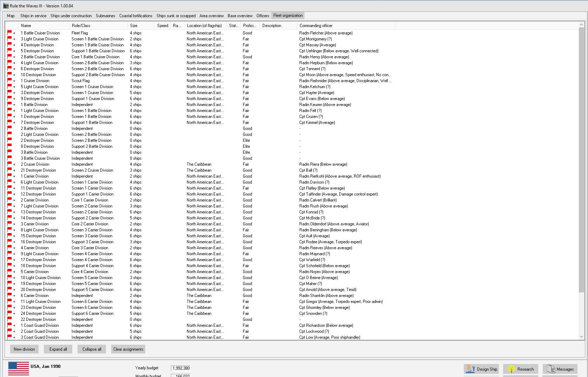Viewport: 588px width, 377px height.
Task: Open the Ships under construction tab
Action: [x=71, y=16]
